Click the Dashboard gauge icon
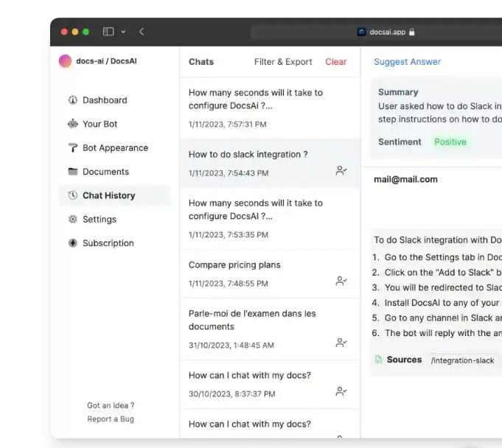 click(73, 100)
